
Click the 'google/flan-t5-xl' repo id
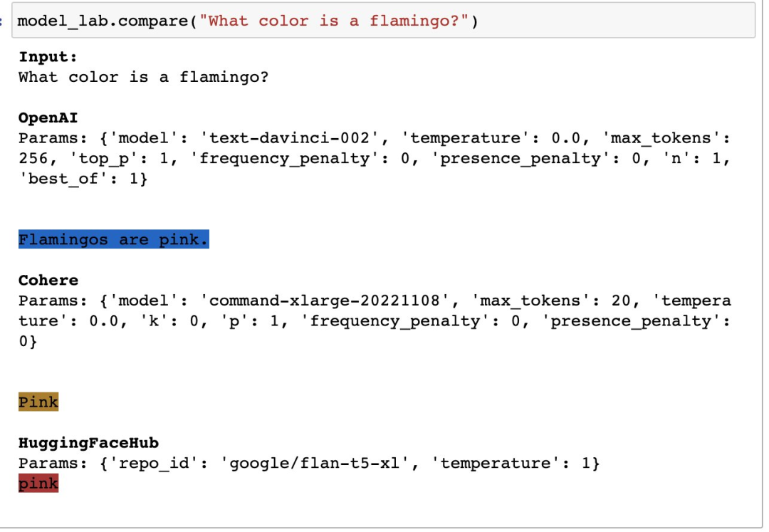click(x=315, y=464)
